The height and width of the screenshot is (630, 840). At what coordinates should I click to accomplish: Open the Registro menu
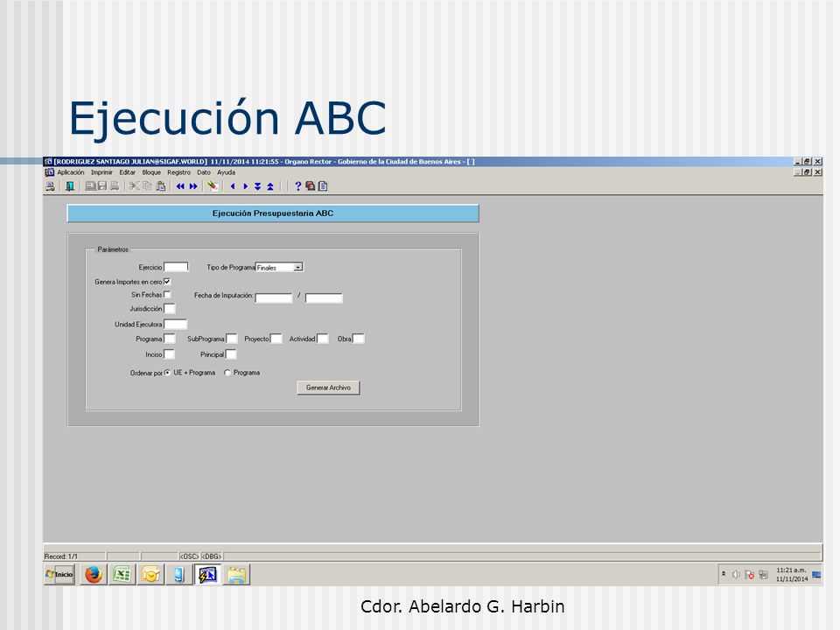[x=178, y=172]
